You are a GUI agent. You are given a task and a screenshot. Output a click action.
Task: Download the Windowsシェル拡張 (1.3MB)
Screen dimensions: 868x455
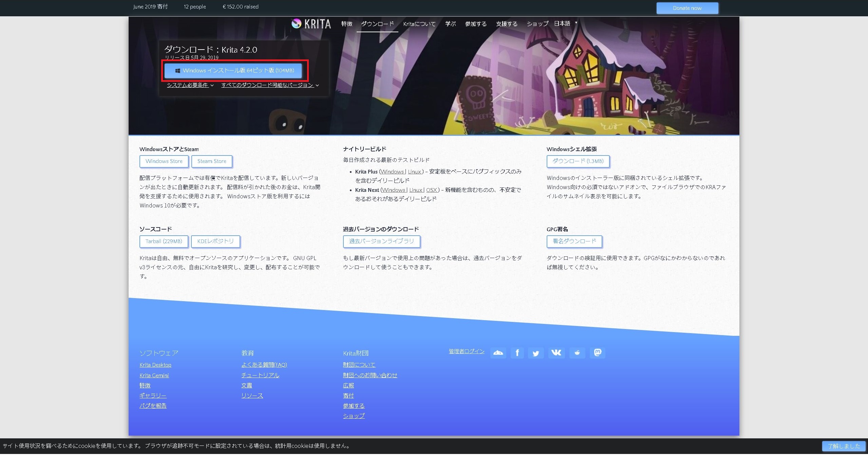(578, 161)
